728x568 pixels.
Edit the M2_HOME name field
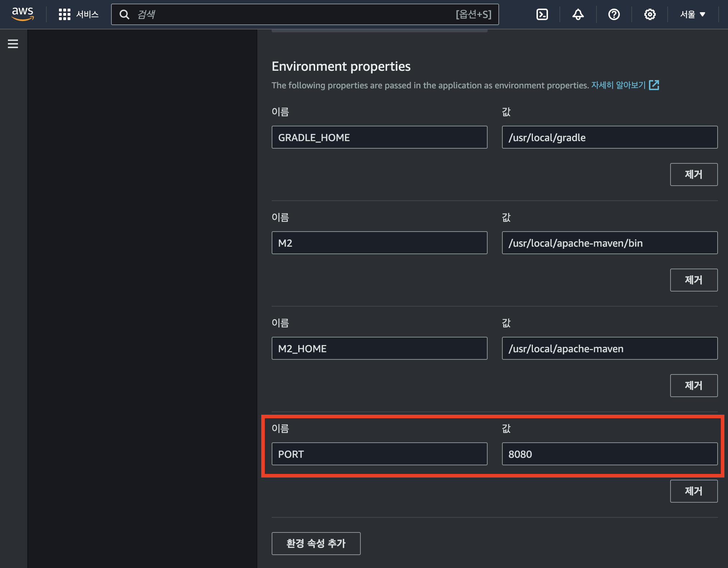pos(379,348)
